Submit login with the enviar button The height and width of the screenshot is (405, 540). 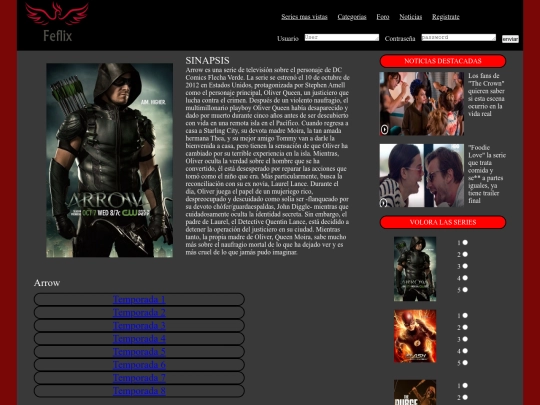510,39
